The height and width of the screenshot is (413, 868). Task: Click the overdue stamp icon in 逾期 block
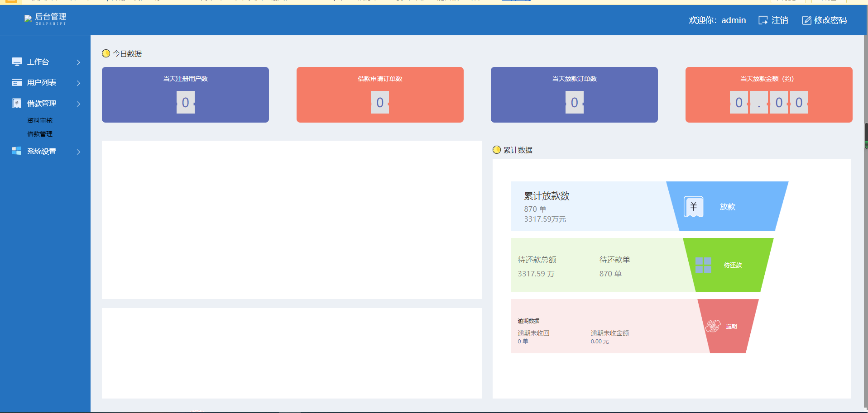(x=713, y=326)
